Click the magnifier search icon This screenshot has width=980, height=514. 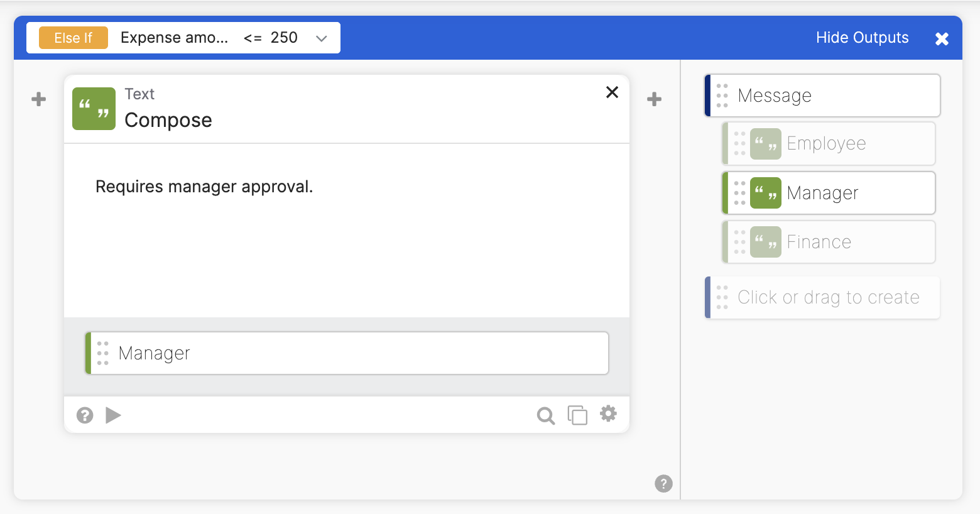click(546, 415)
